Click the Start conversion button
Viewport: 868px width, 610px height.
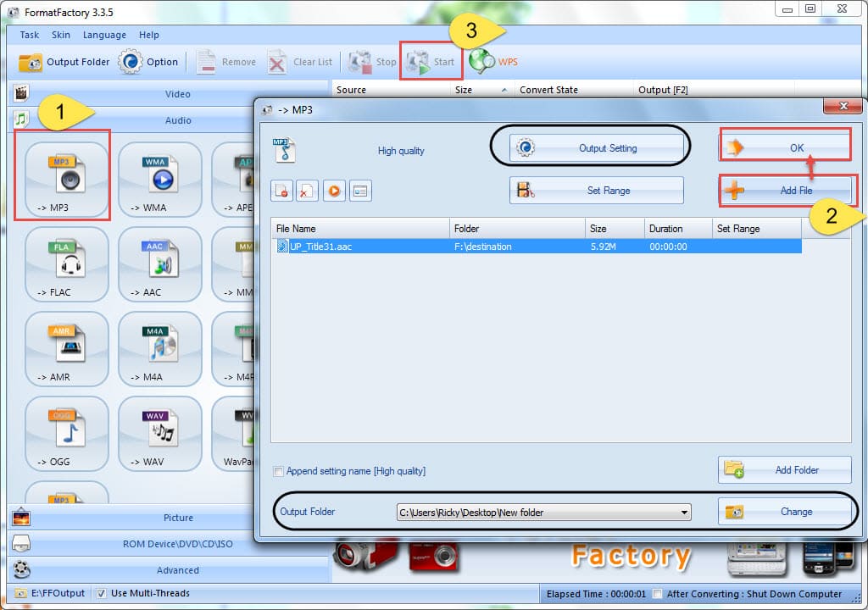(431, 62)
